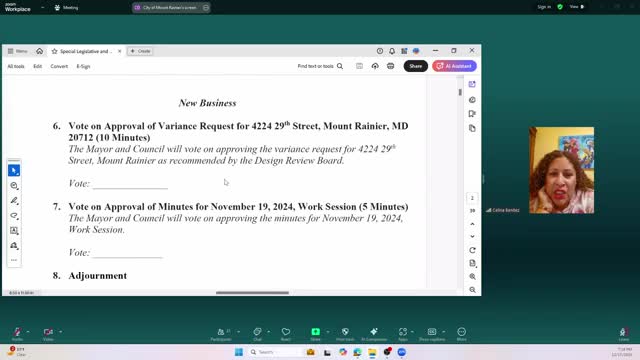Open All tools menu

point(16,66)
